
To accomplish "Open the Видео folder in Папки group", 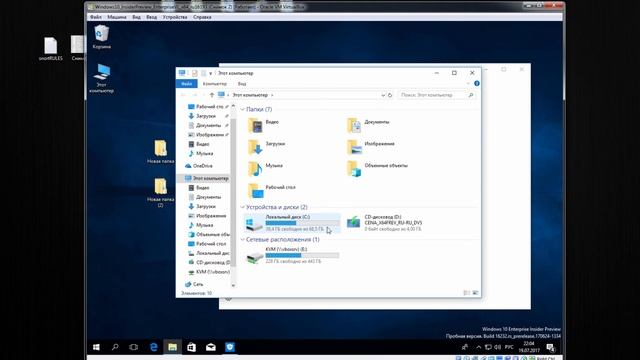I will [264, 125].
